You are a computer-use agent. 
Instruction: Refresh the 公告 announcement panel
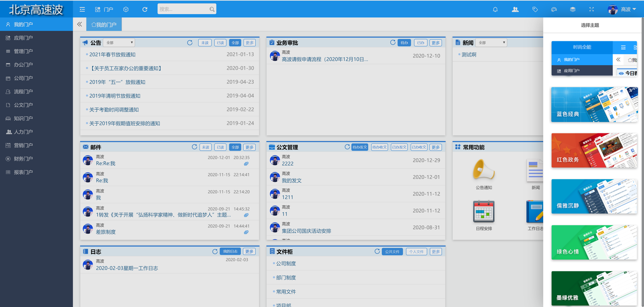(x=190, y=43)
